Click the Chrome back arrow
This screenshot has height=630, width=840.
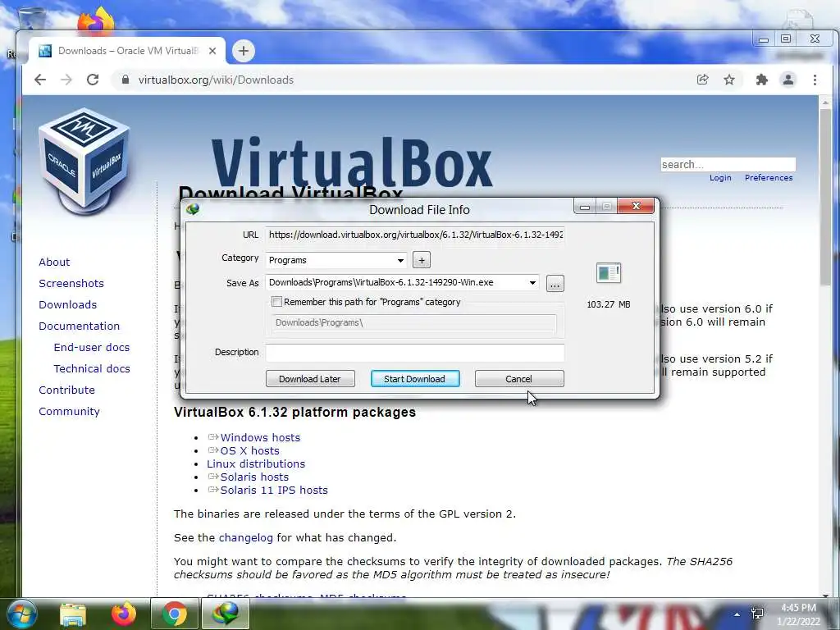[40, 80]
